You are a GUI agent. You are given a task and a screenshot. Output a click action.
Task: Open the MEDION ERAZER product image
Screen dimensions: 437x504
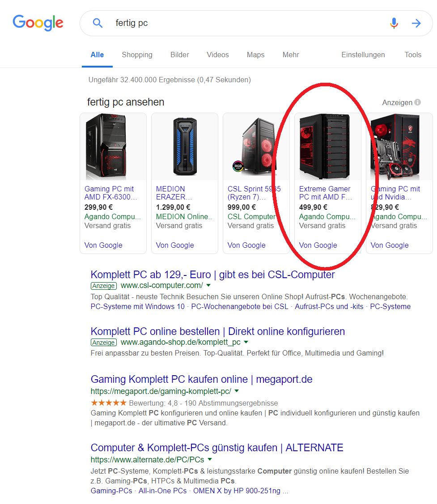pyautogui.click(x=185, y=146)
